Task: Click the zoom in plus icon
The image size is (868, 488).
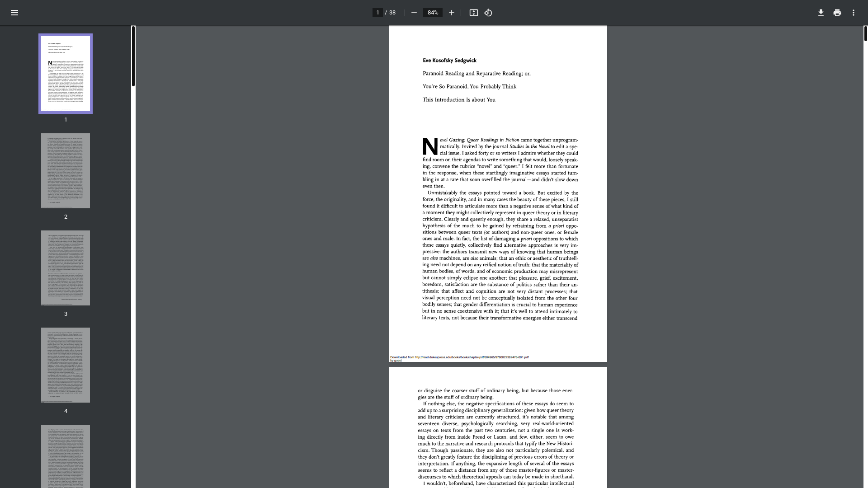Action: coord(451,13)
